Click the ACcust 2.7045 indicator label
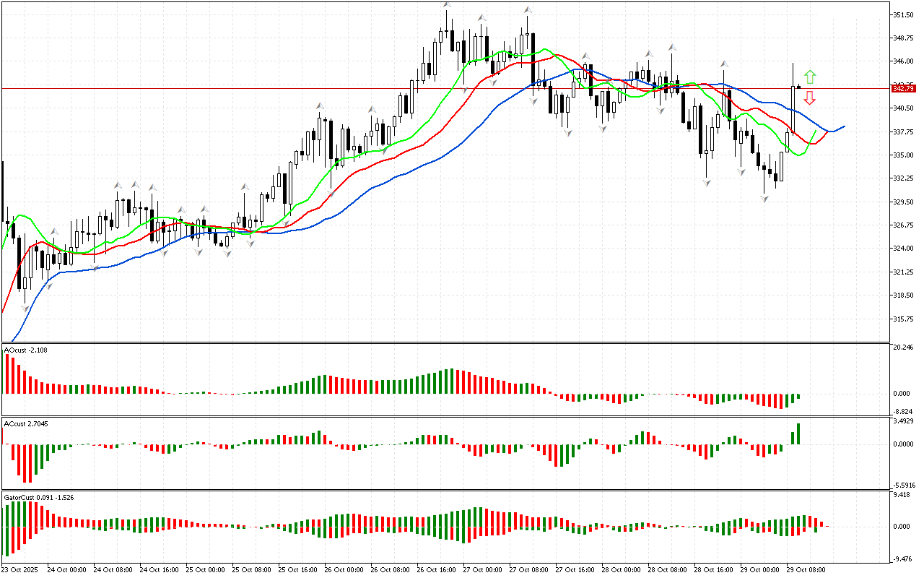Image resolution: width=924 pixels, height=578 pixels. 27,423
